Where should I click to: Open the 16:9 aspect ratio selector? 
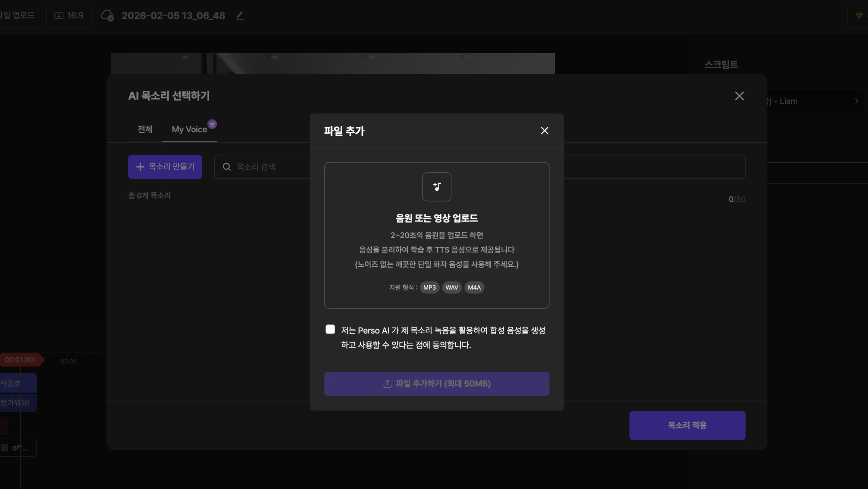pos(69,15)
